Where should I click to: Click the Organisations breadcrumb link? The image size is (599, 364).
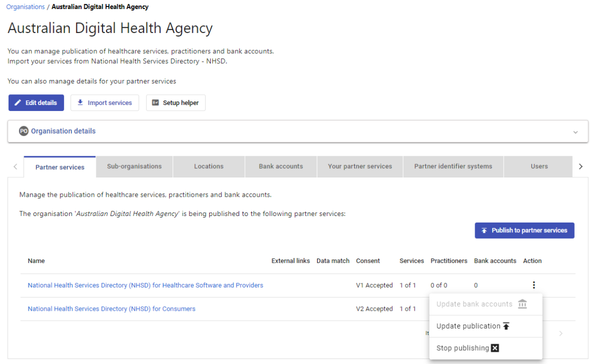click(x=25, y=7)
